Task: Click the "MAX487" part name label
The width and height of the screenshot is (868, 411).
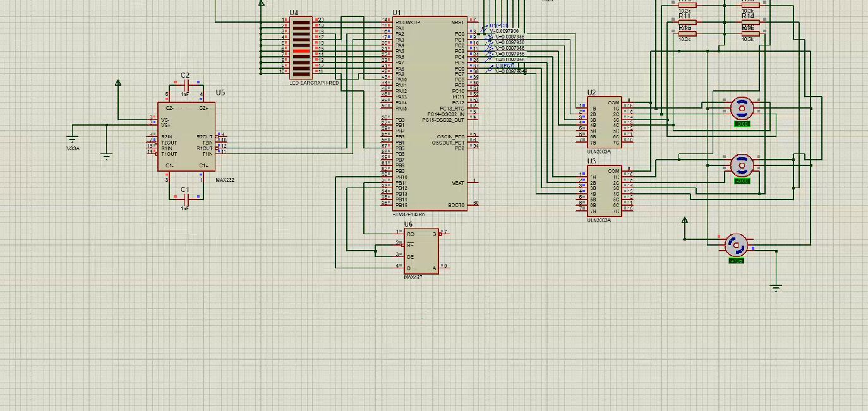Action: (x=413, y=277)
